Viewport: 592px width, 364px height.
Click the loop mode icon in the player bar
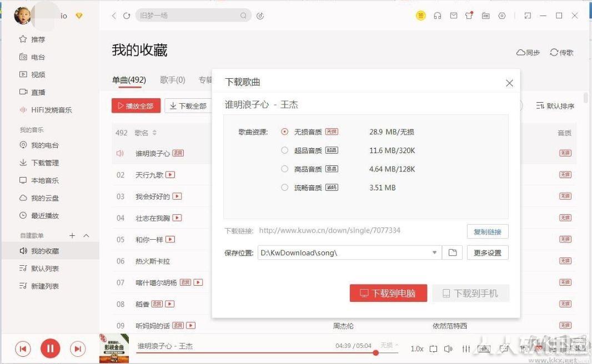[x=433, y=348]
